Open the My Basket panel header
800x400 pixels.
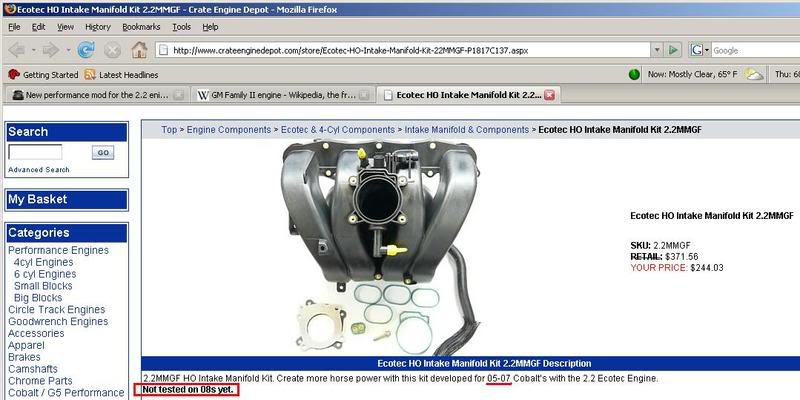coord(66,199)
